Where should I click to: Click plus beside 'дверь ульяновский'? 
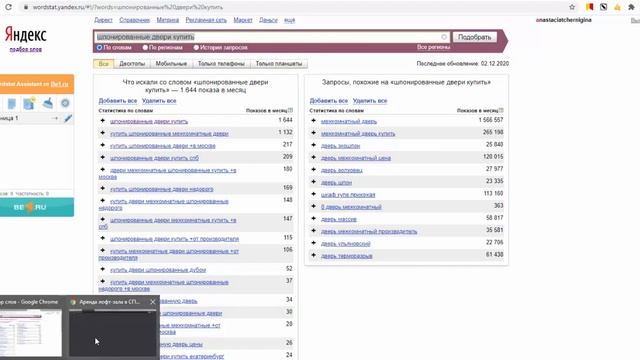coord(313,243)
